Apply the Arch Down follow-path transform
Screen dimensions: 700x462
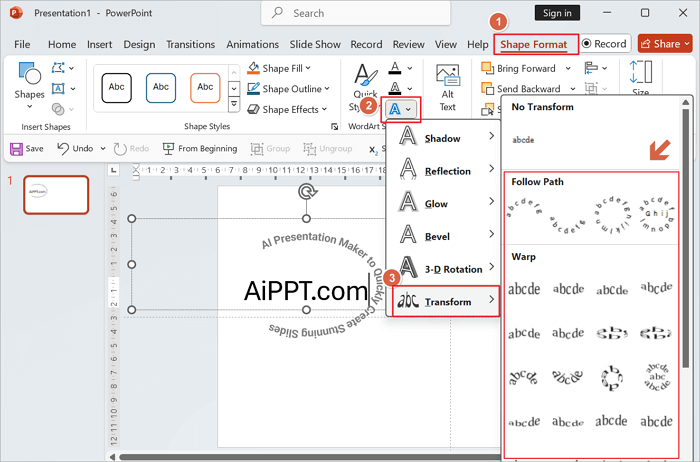click(567, 223)
